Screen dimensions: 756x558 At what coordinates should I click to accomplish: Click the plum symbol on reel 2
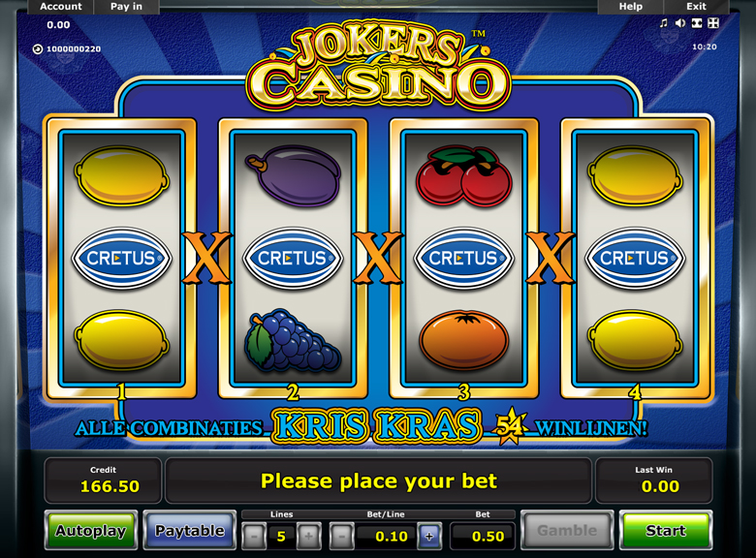tap(293, 176)
